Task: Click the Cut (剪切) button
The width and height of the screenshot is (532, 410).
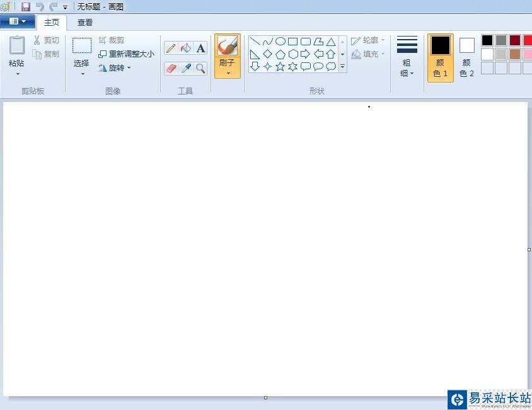Action: [47, 40]
